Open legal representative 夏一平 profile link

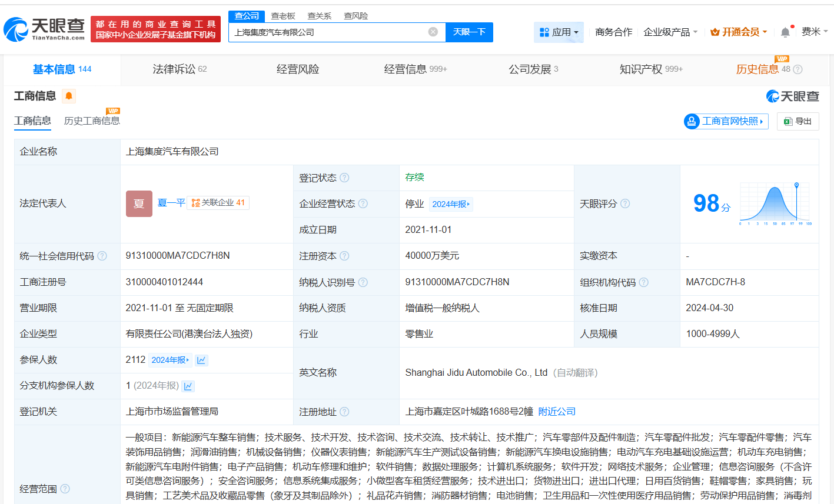pos(171,203)
